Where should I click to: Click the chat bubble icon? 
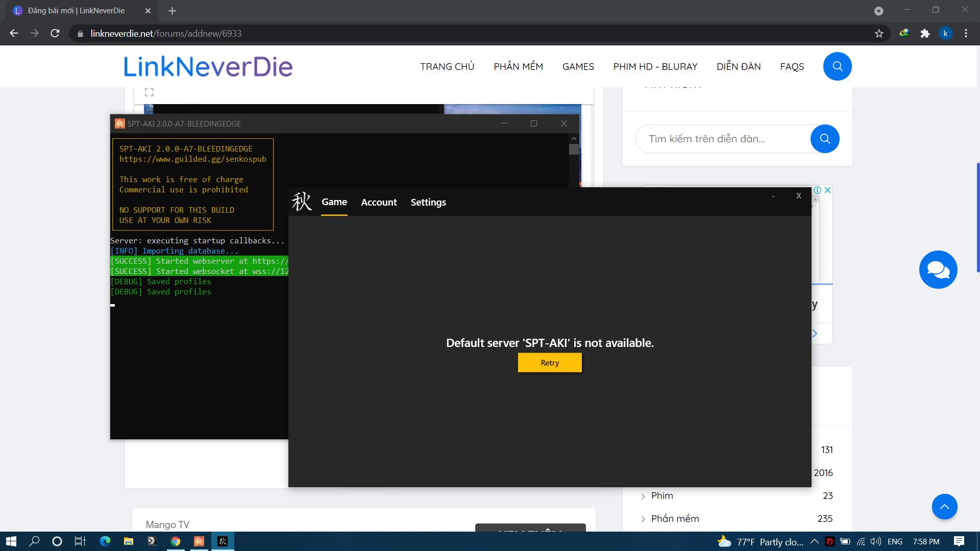(938, 269)
